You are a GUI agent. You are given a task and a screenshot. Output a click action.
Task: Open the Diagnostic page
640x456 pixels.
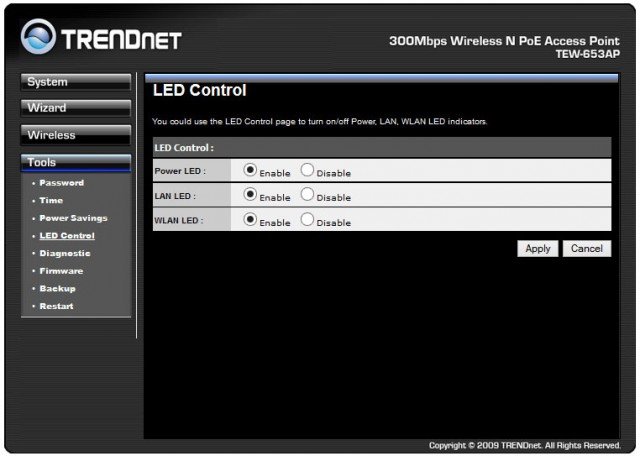pyautogui.click(x=64, y=253)
